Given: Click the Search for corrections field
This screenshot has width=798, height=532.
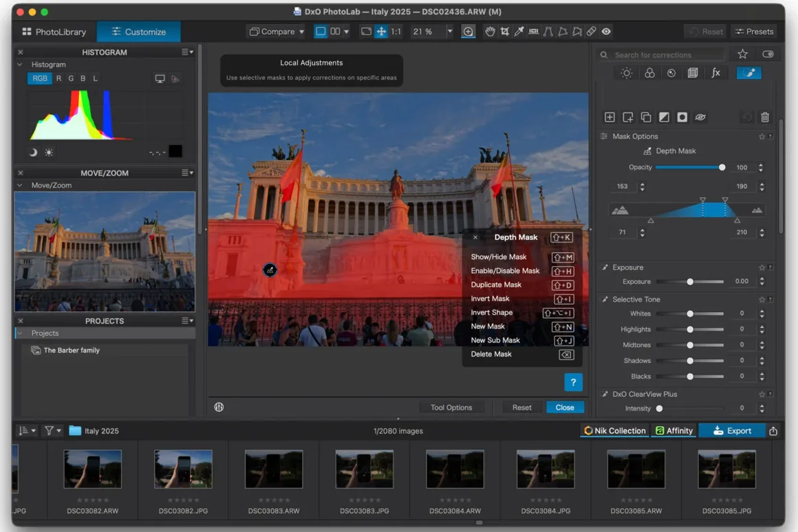Looking at the screenshot, I should (662, 55).
